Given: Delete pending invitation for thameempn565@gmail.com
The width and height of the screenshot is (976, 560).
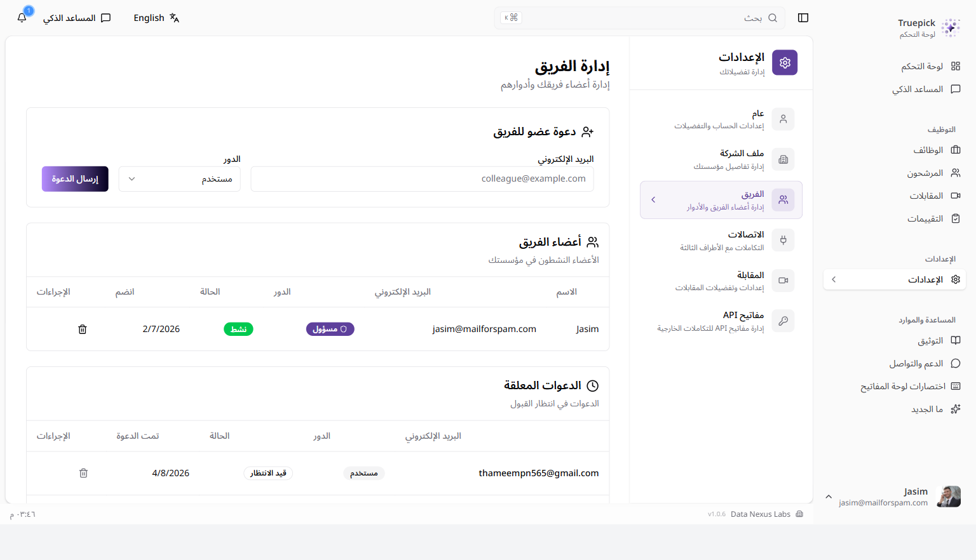Looking at the screenshot, I should 83,473.
